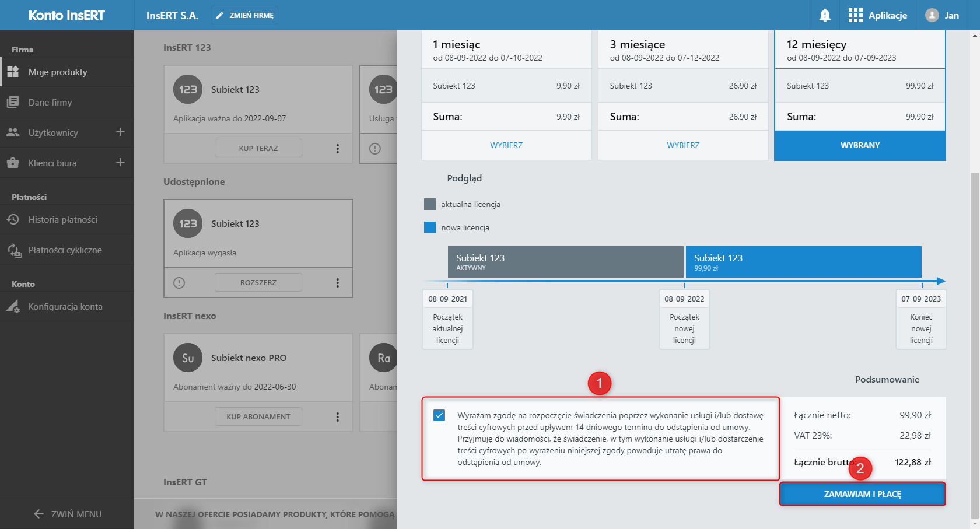Click the 08-09-2021 timeline marker

447,299
